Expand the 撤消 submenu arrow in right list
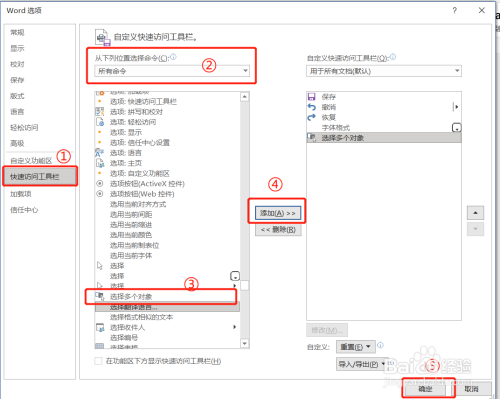Image resolution: width=500 pixels, height=399 pixels. (x=456, y=107)
